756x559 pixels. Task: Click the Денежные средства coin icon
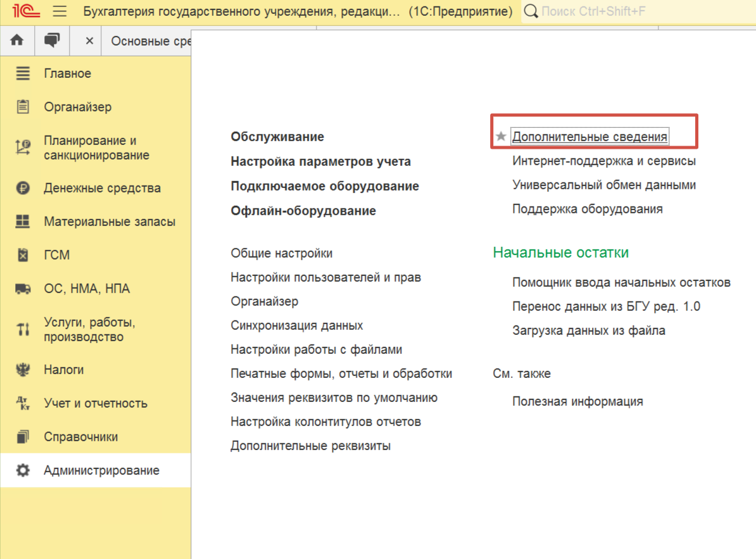pyautogui.click(x=23, y=188)
